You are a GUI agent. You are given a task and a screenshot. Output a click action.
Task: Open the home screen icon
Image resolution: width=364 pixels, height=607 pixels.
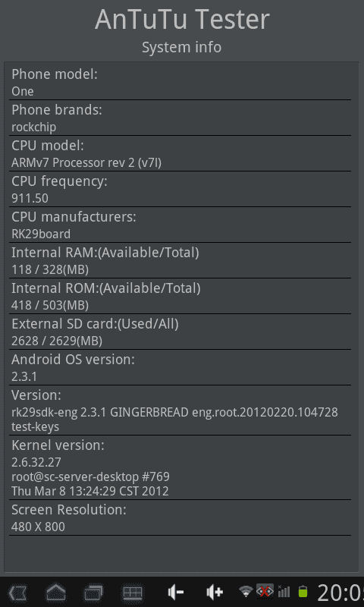click(x=55, y=593)
